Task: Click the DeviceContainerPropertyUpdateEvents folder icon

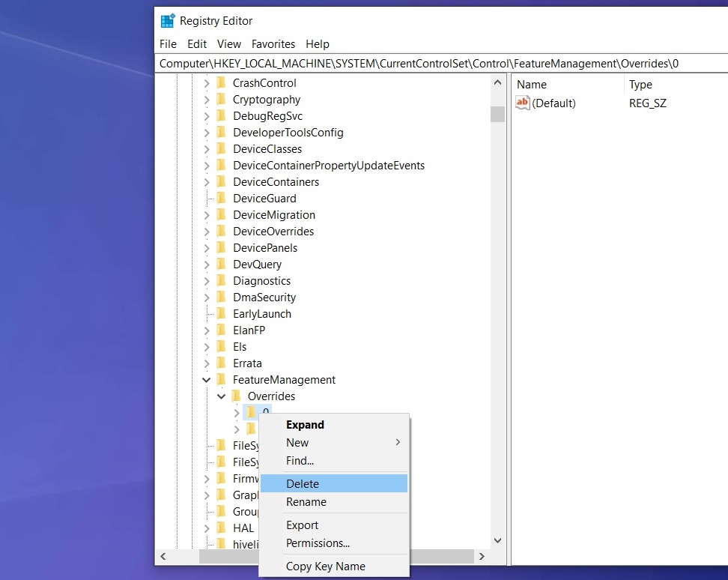Action: pos(222,166)
